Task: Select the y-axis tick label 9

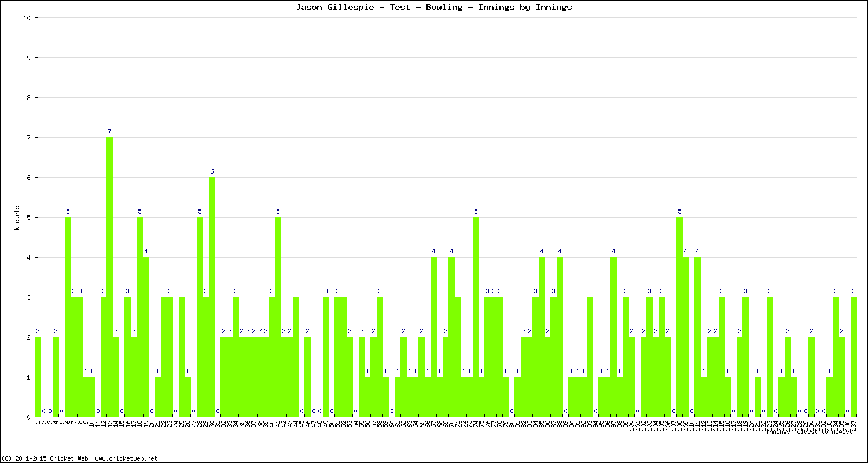Action: coord(29,58)
